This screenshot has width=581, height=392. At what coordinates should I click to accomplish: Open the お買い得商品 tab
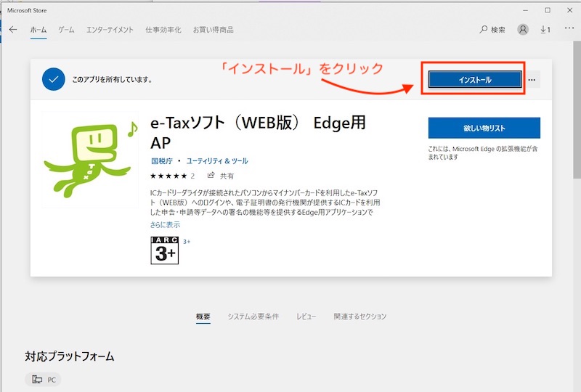[213, 30]
